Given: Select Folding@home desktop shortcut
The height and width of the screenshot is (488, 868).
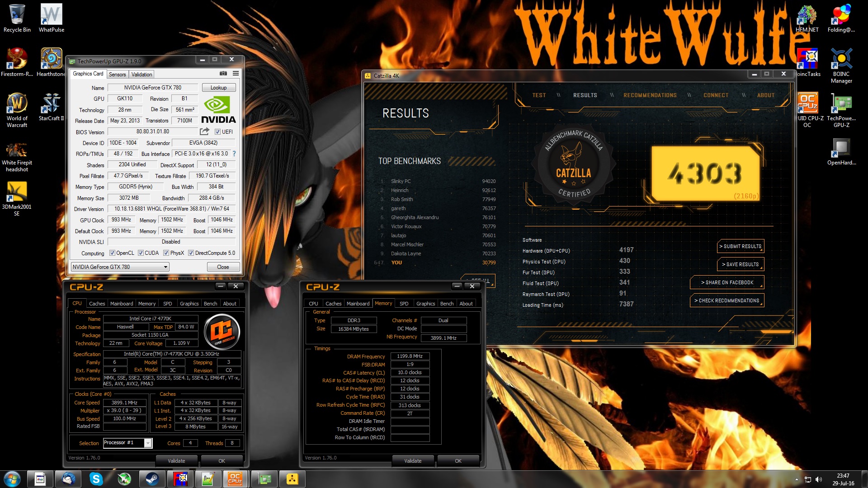Looking at the screenshot, I should (841, 18).
